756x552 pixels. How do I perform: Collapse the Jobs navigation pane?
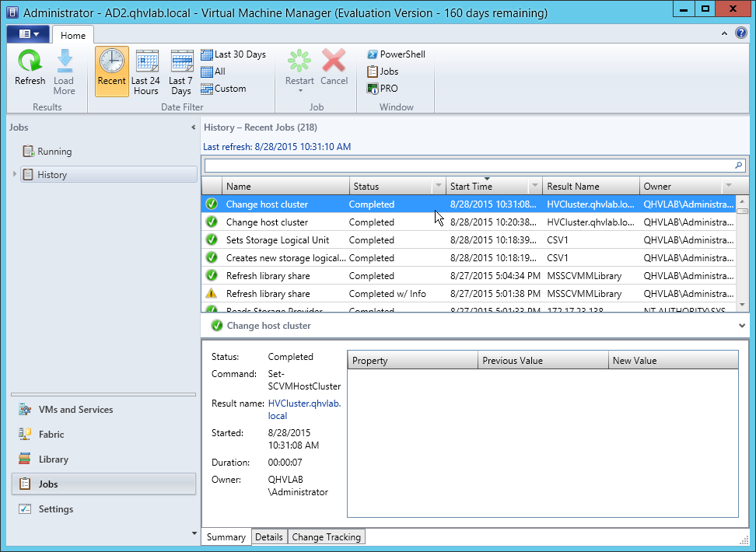194,128
